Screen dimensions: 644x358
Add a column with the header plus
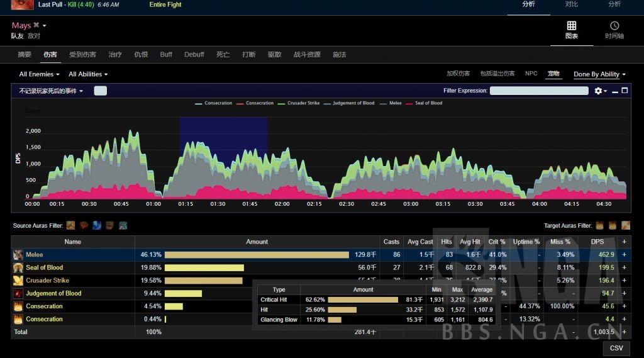pos(624,242)
